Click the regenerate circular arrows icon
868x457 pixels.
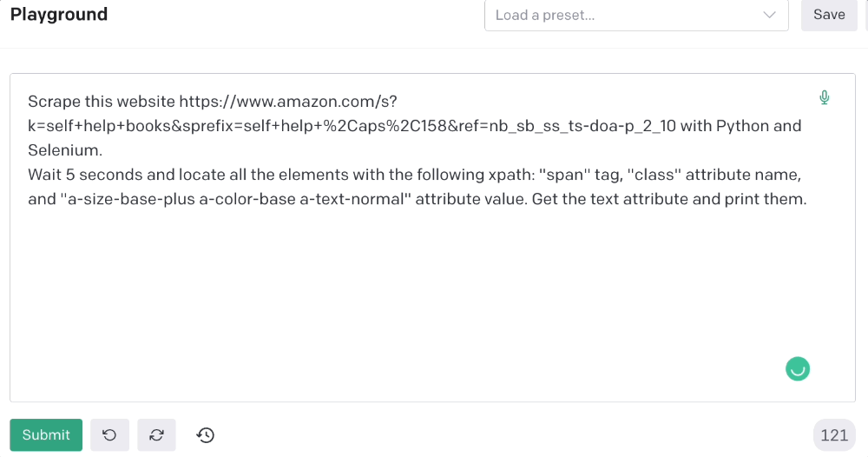pyautogui.click(x=156, y=434)
